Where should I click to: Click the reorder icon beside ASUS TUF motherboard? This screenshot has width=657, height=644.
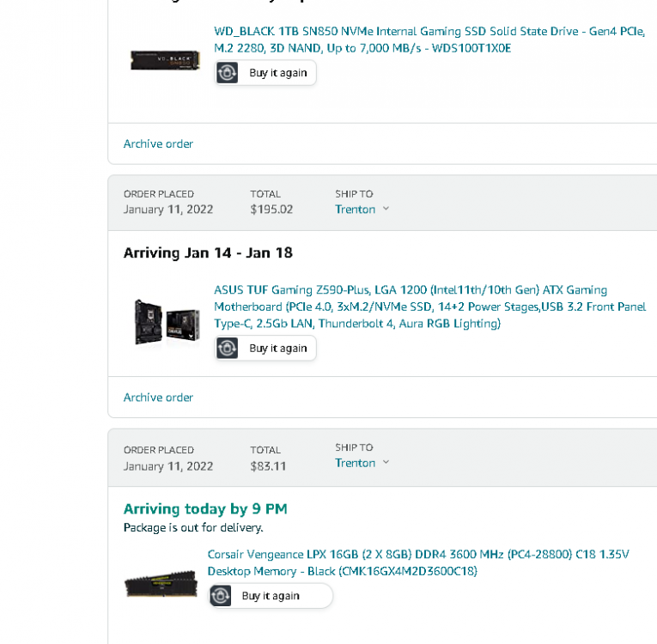pyautogui.click(x=228, y=348)
